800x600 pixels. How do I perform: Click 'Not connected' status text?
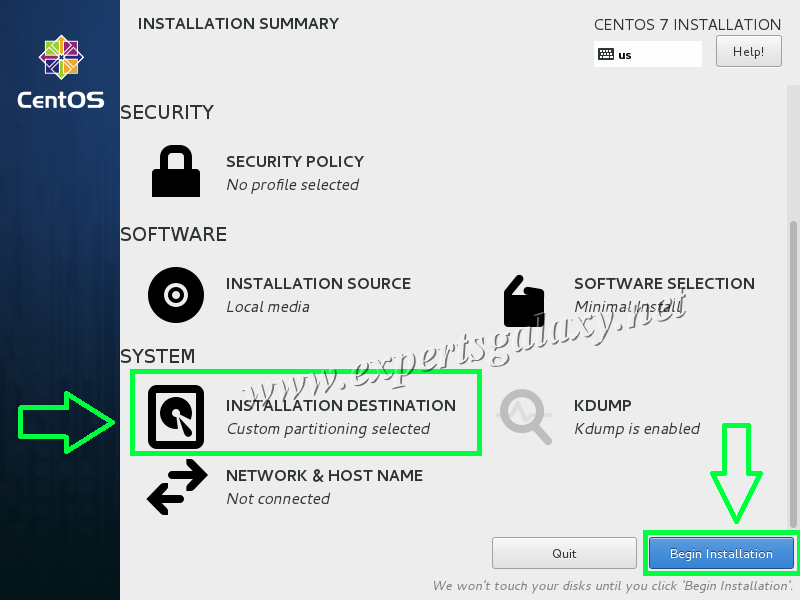pyautogui.click(x=278, y=499)
